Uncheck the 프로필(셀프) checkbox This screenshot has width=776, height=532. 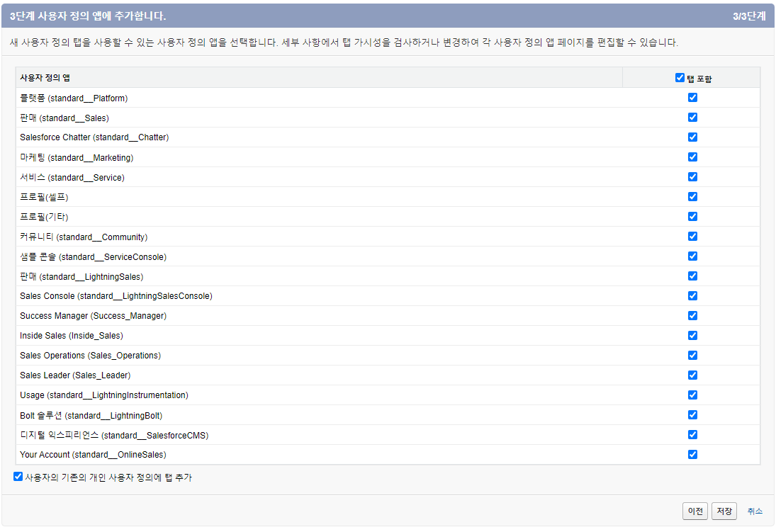click(x=692, y=196)
